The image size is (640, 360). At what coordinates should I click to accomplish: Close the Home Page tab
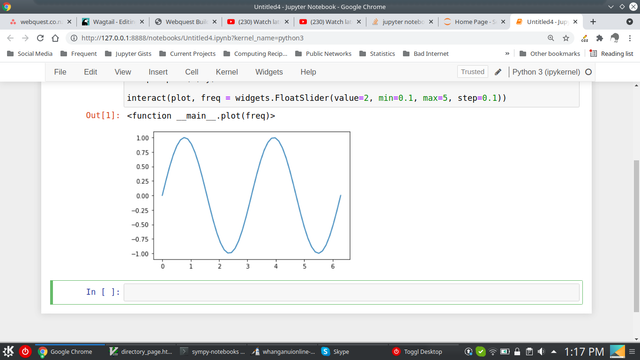pyautogui.click(x=503, y=22)
